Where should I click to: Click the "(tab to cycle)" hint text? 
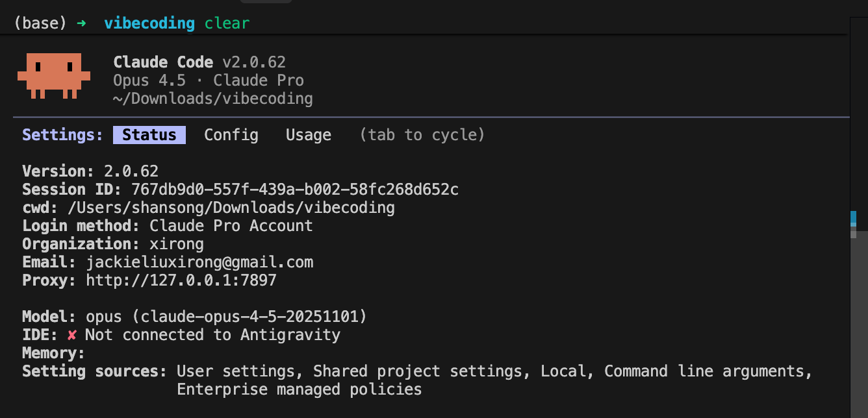[422, 135]
